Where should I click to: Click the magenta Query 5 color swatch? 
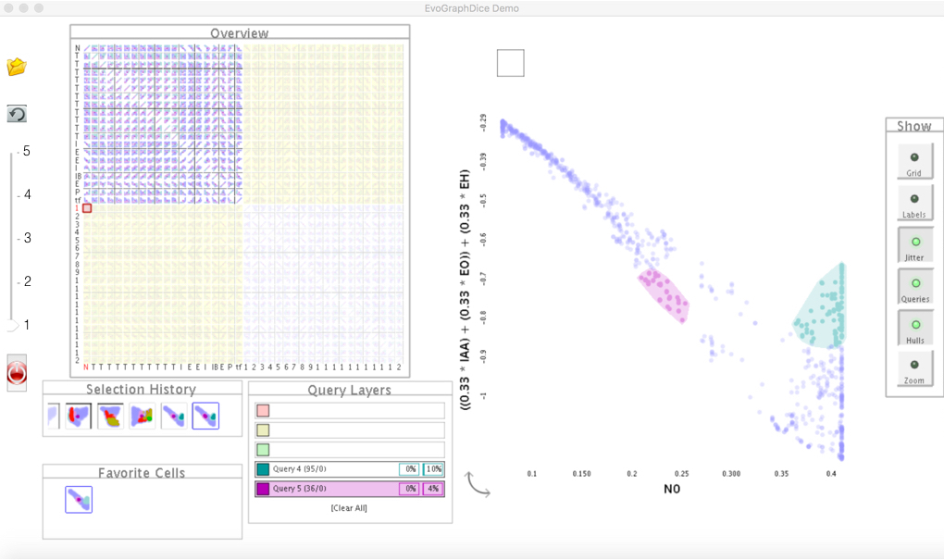coord(263,489)
